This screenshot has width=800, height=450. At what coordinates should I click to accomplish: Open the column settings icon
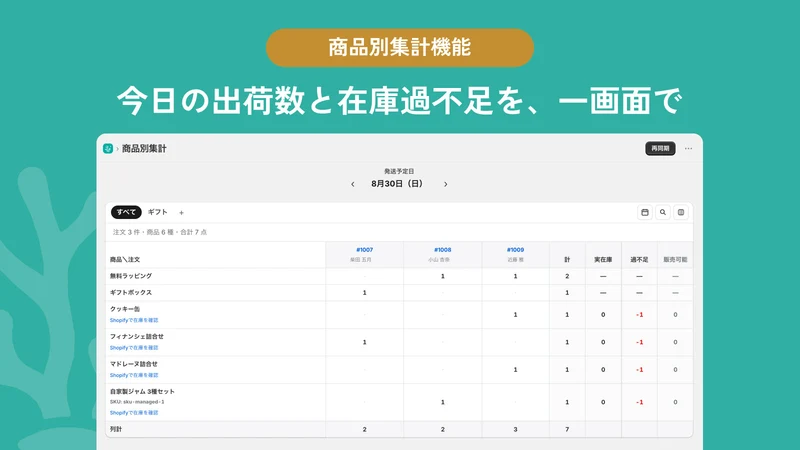tap(681, 212)
